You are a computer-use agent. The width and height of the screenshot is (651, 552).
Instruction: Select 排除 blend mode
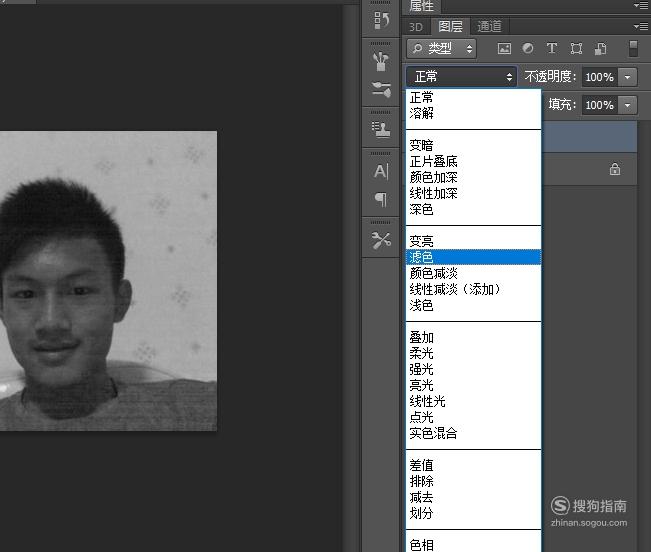tap(473, 481)
